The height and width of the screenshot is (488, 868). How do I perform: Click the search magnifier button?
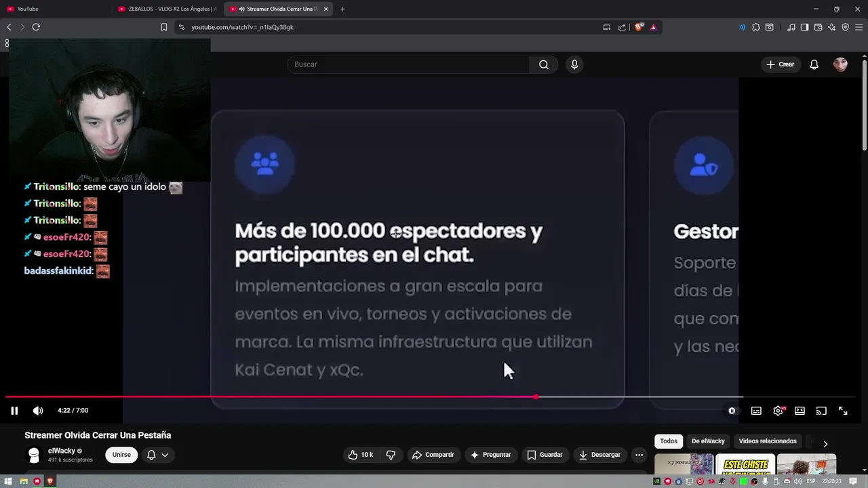click(544, 64)
